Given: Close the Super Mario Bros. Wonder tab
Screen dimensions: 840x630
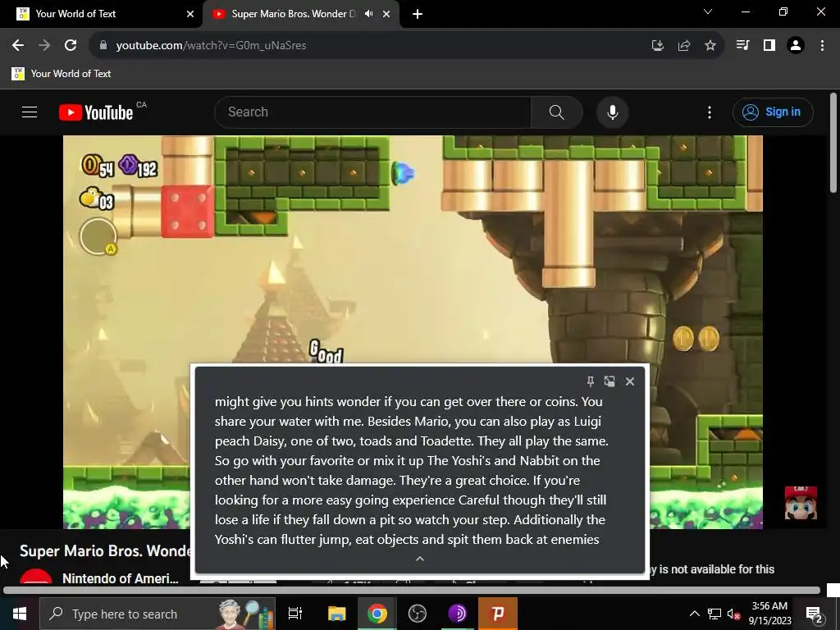Looking at the screenshot, I should coord(386,14).
